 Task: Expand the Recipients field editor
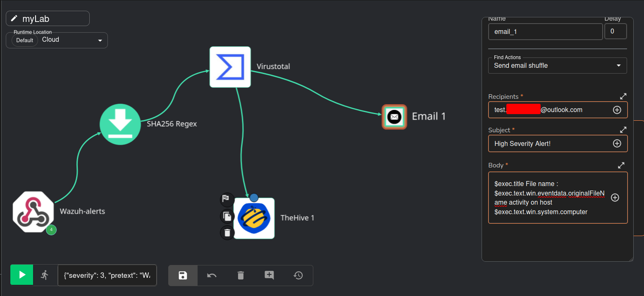click(623, 96)
